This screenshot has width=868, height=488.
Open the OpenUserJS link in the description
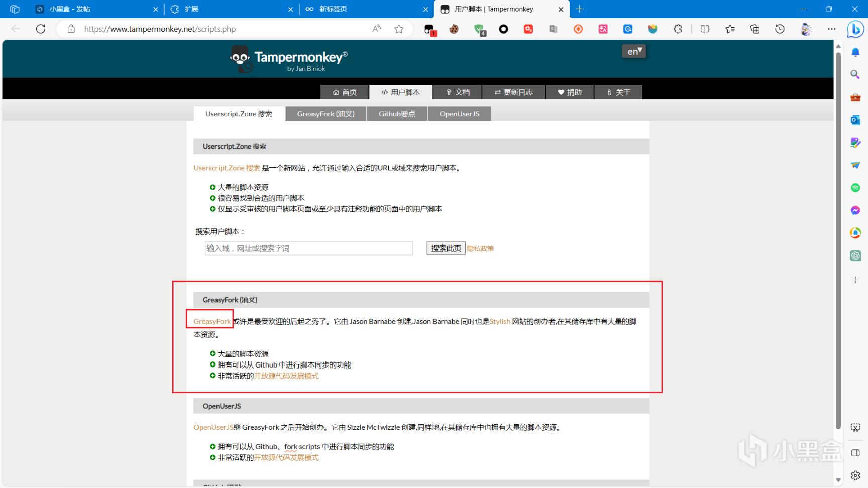pos(213,427)
